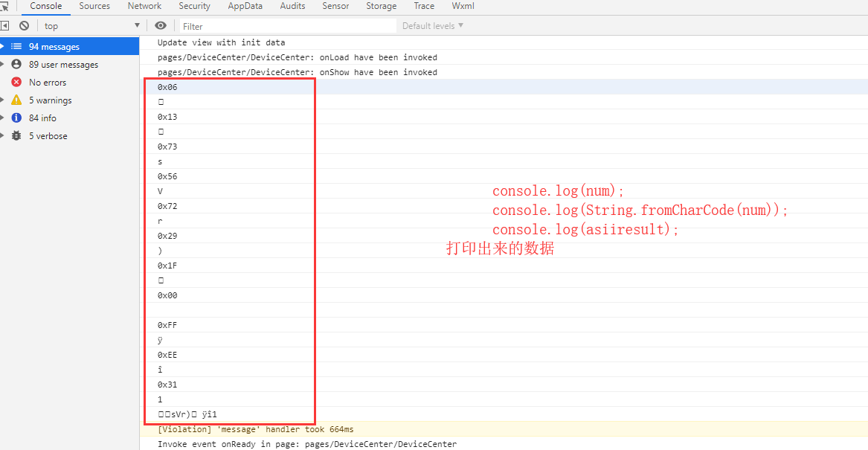Open the Sensor tab
The image size is (868, 450).
point(335,6)
